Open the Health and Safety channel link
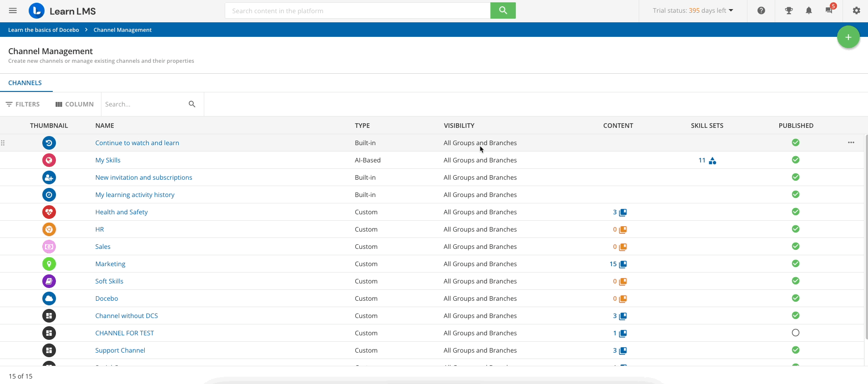The height and width of the screenshot is (384, 868). (121, 212)
